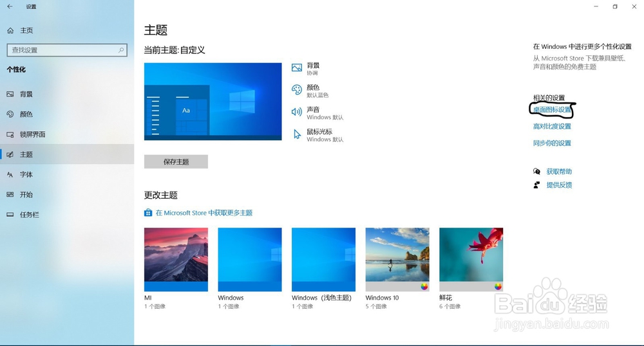
Task: Open 同步你的设置 link
Action: (552, 143)
